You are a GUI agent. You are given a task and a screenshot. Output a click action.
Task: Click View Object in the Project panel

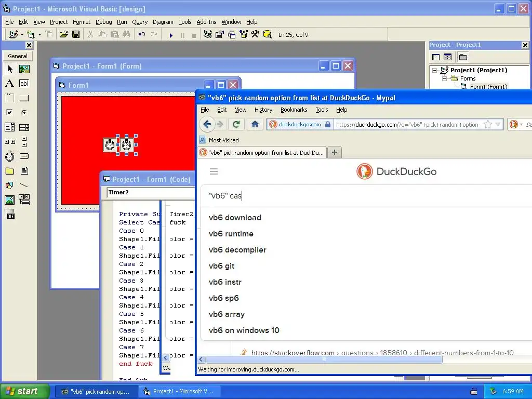(x=447, y=57)
